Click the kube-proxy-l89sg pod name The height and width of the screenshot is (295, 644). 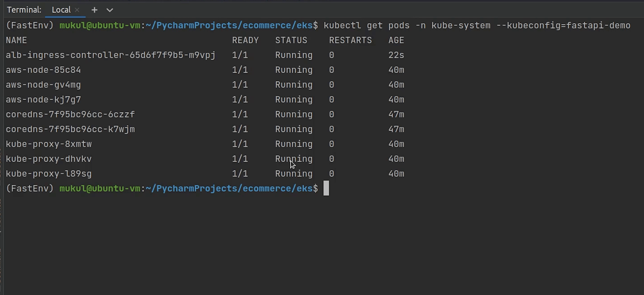49,174
